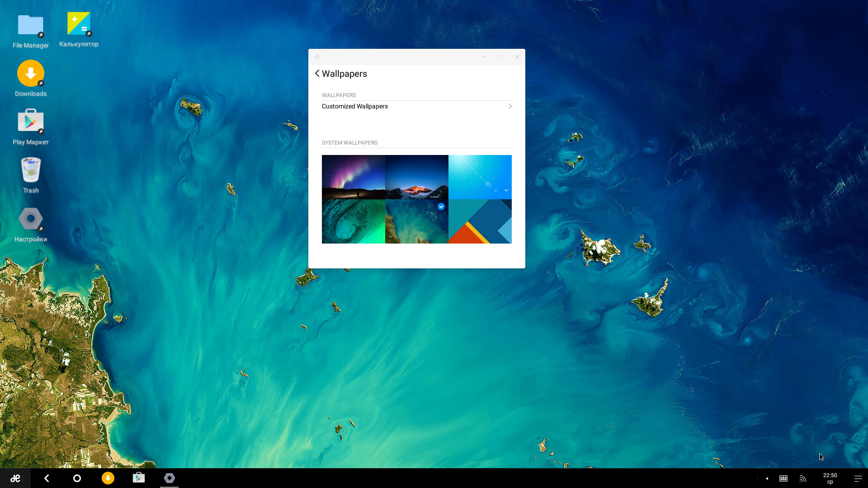The image size is (868, 488).
Task: Open Downloads app from the taskbar
Action: click(x=108, y=478)
